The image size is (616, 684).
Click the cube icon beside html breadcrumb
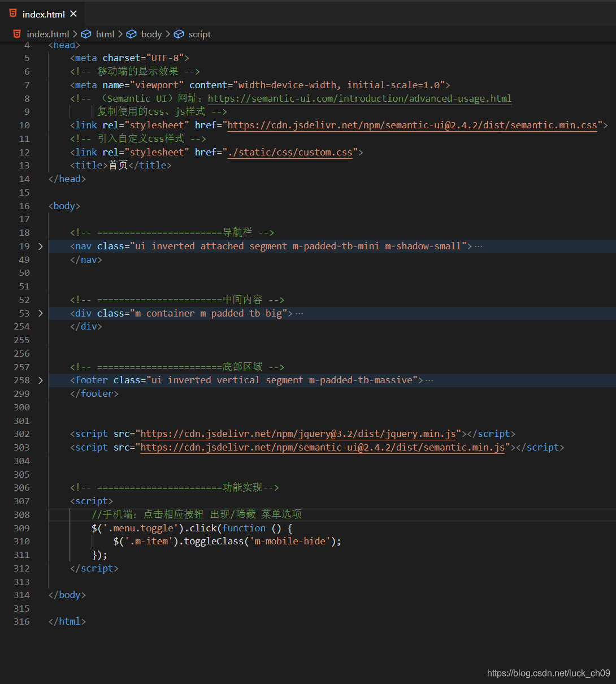(86, 34)
